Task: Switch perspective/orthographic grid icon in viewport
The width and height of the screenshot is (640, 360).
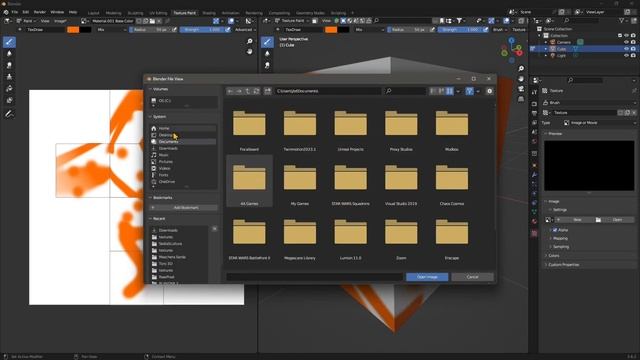Action: (521, 99)
